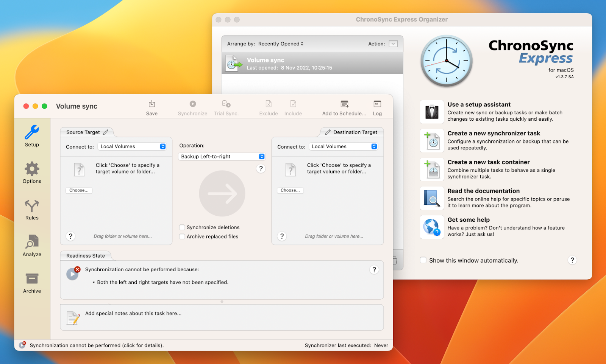Click the Volume sync task document icon
This screenshot has height=364, width=606.
coord(234,64)
